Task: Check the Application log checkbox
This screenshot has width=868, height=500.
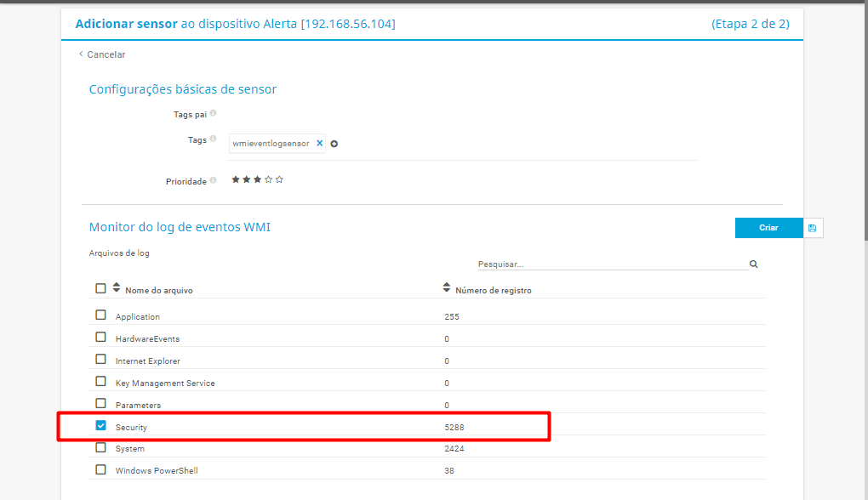Action: tap(100, 315)
